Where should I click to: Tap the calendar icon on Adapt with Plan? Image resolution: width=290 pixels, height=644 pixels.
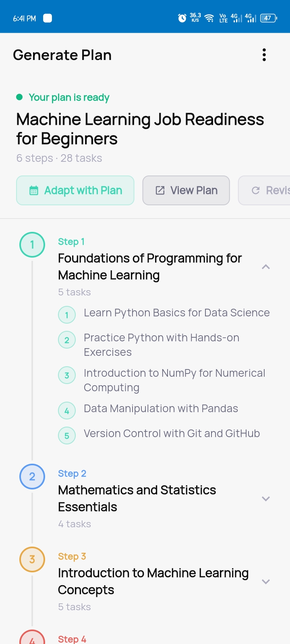coord(34,190)
